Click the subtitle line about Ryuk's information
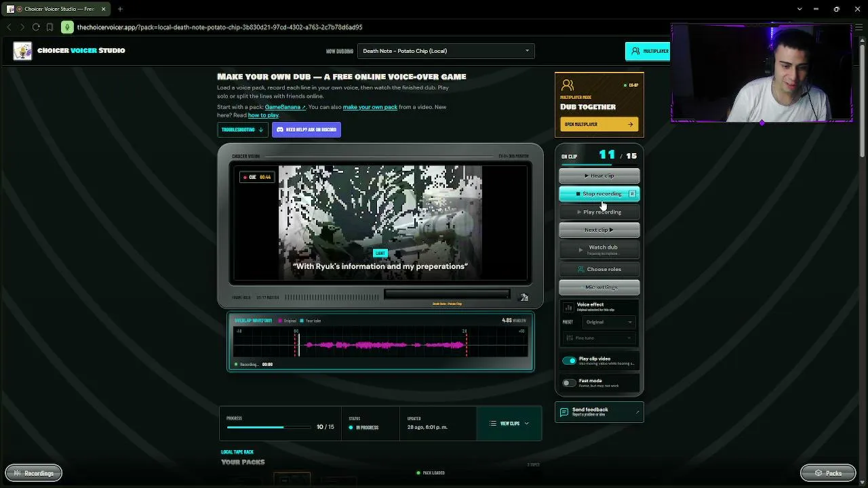This screenshot has width=868, height=488. tap(380, 266)
